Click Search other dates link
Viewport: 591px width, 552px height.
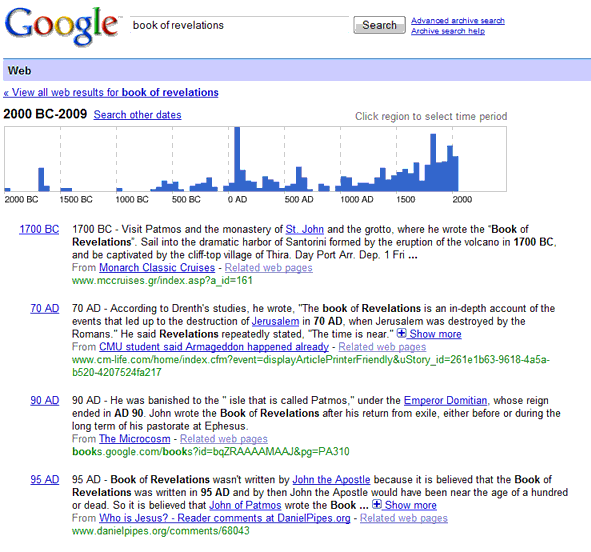tap(137, 115)
